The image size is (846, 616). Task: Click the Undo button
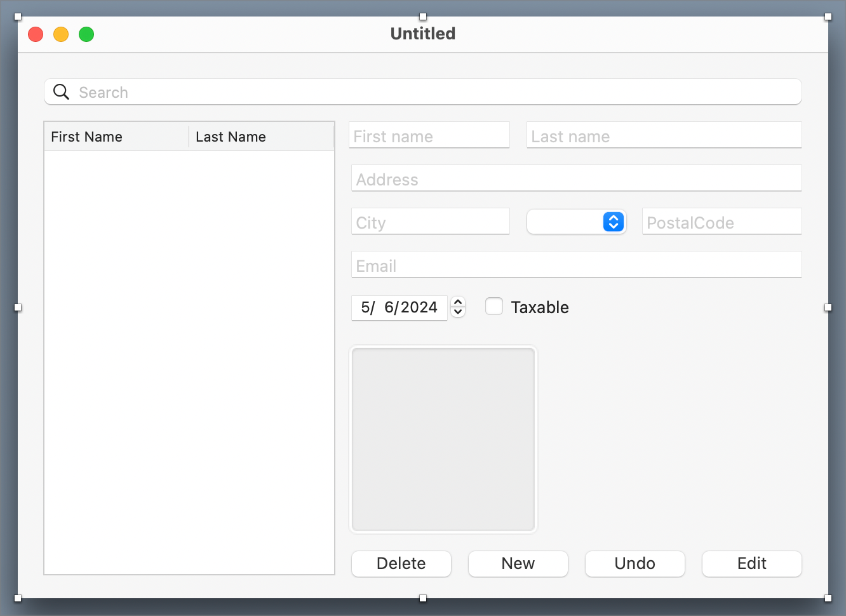pyautogui.click(x=634, y=564)
